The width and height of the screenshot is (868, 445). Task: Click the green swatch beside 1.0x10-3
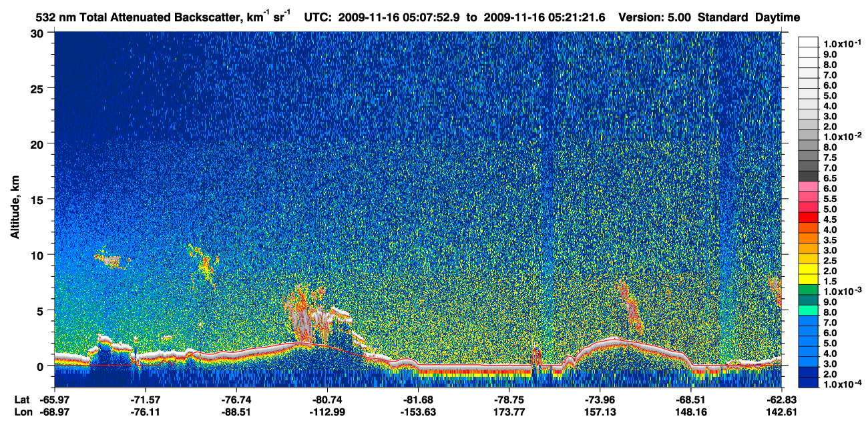click(x=809, y=291)
